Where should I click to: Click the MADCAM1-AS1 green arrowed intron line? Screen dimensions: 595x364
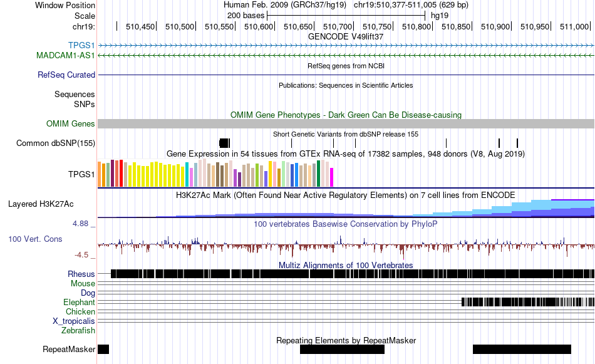coord(346,55)
